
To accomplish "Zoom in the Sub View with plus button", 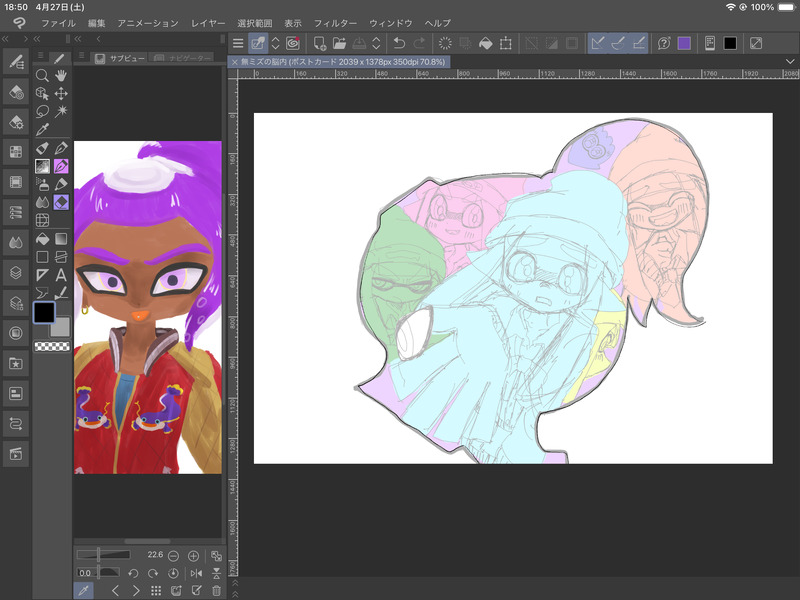I will click(x=194, y=555).
